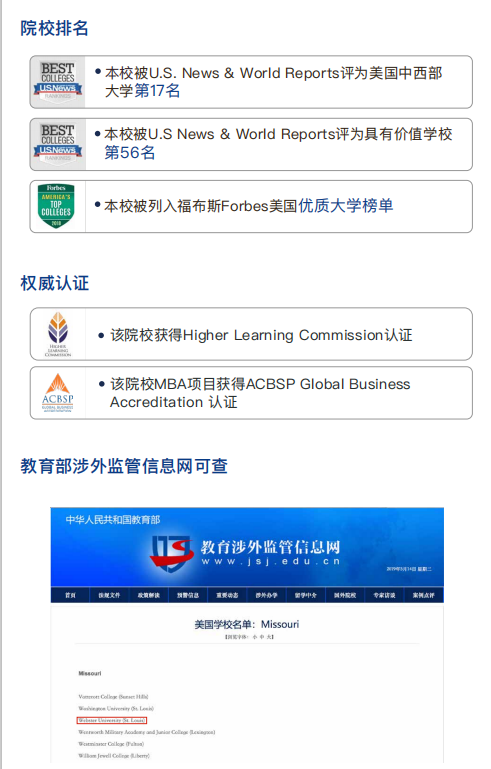Viewport: 491px width, 769px height.
Task: Click the 美国学校名单: Missouri title
Action: tap(247, 624)
